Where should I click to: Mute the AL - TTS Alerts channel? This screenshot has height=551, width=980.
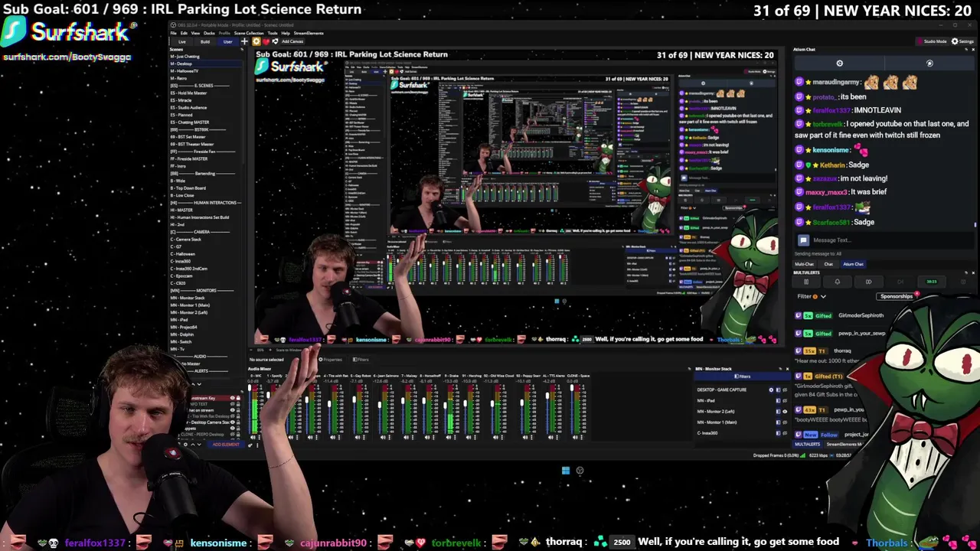pos(550,437)
